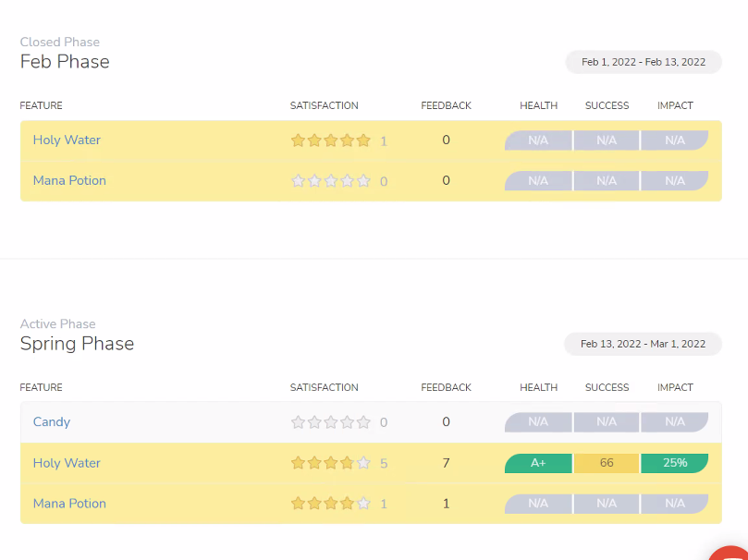Image resolution: width=748 pixels, height=560 pixels.
Task: Click the Feb 13 - Mar 1 date range
Action: (x=643, y=344)
